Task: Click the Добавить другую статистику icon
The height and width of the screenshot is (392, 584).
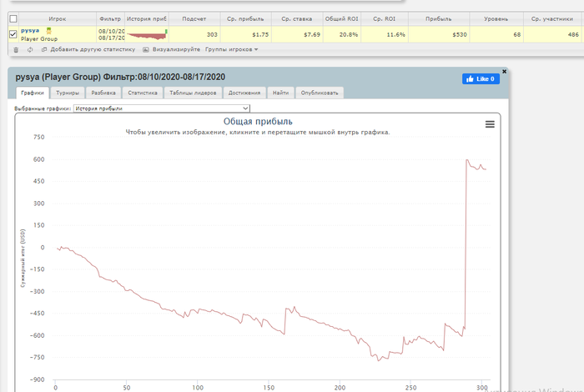Action: tap(44, 49)
